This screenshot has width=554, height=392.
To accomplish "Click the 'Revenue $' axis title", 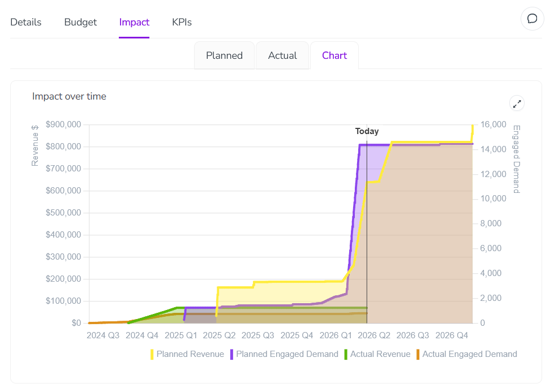I will click(35, 145).
